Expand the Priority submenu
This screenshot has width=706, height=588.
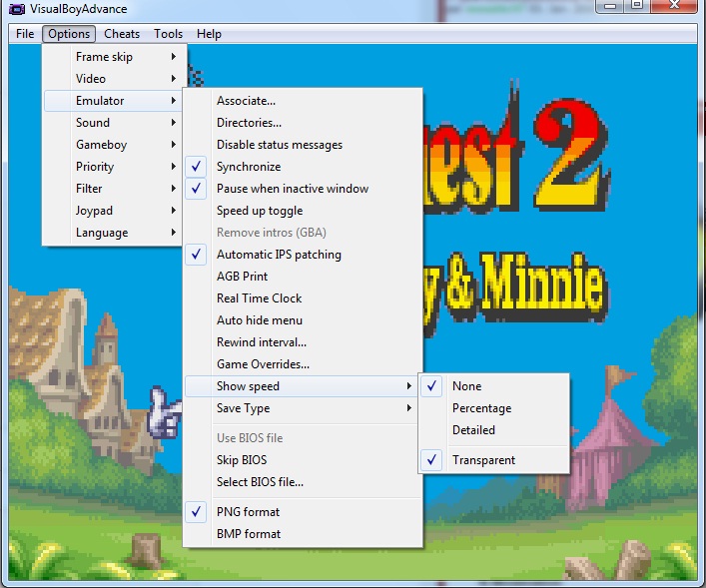point(113,167)
